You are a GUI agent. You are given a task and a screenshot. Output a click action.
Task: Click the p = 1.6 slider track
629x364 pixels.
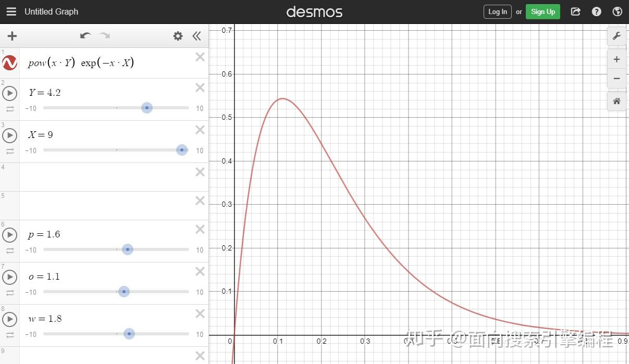pos(116,249)
